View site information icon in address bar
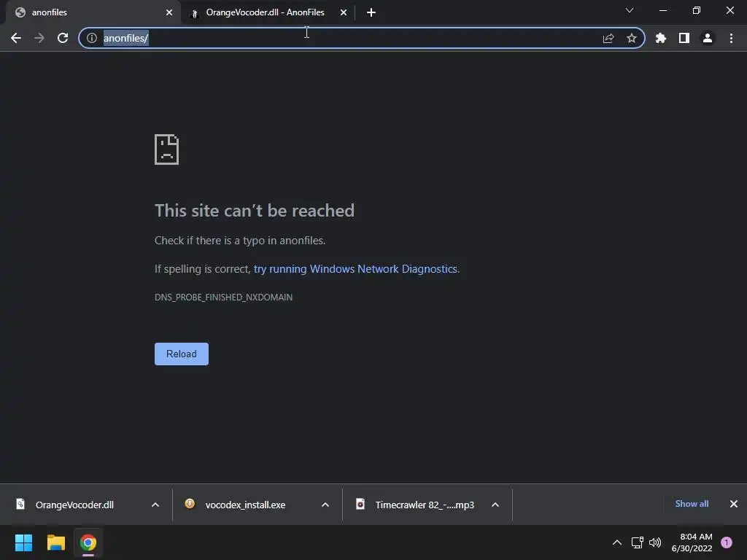 92,38
